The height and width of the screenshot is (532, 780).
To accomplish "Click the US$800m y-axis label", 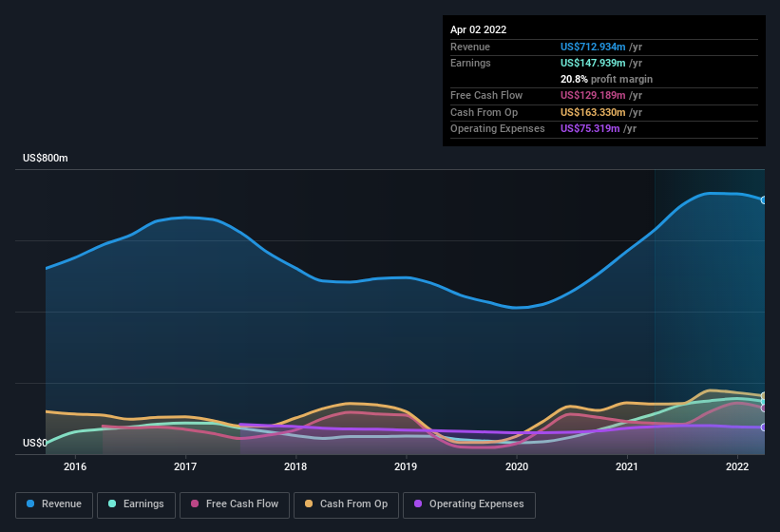I will 46,158.
